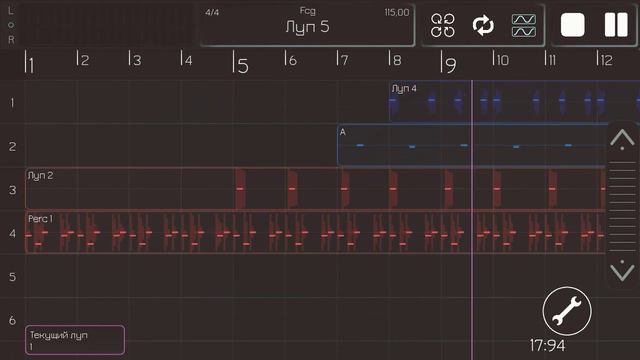Tap the Fcg label above the title
The height and width of the screenshot is (360, 640).
click(x=307, y=11)
